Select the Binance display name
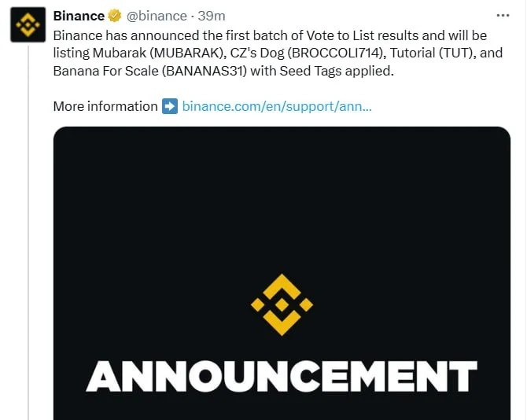527x420 pixels. coord(79,16)
